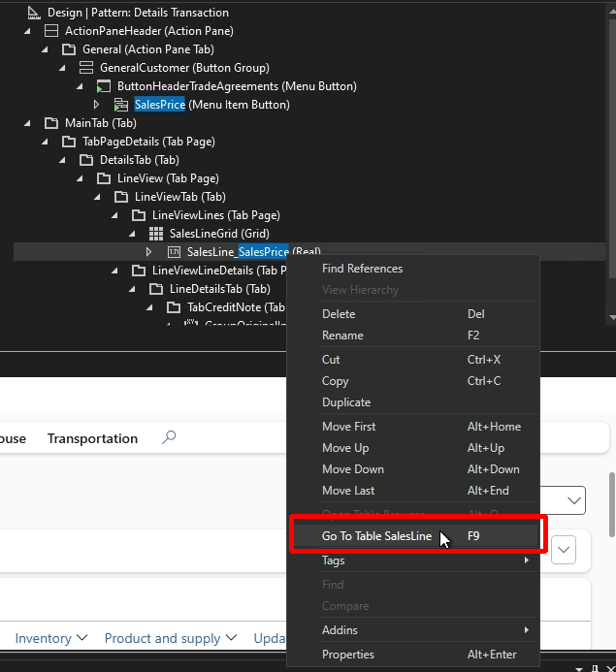
Task: Expand the SalesPrice menu item button node
Action: pos(97,105)
